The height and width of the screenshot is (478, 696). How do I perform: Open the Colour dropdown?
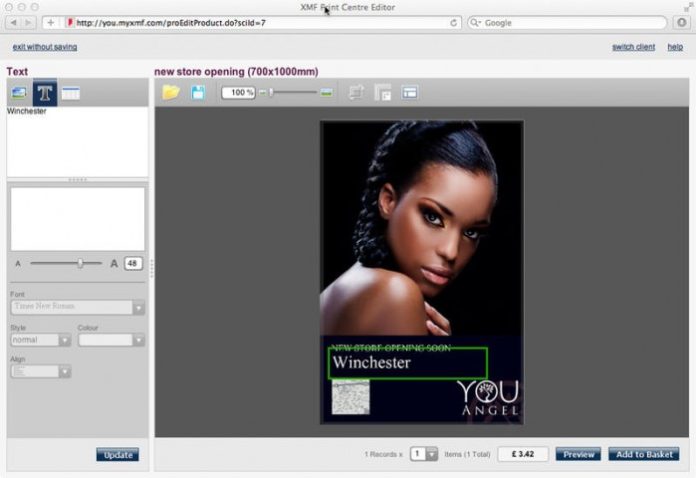pyautogui.click(x=138, y=340)
